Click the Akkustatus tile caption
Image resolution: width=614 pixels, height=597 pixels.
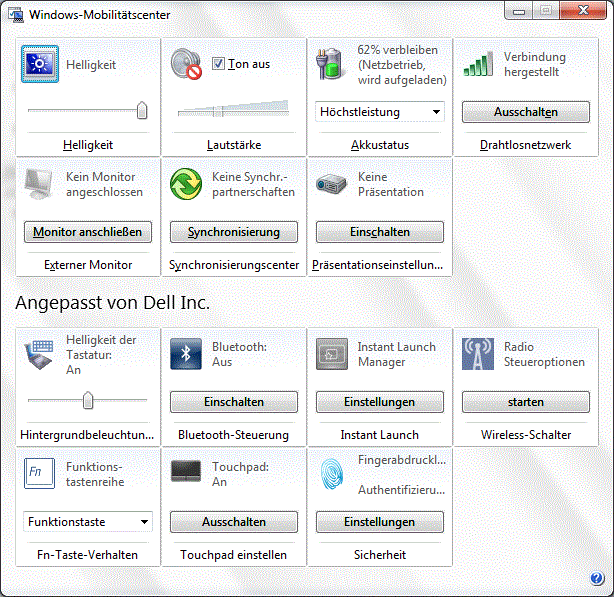tap(380, 145)
